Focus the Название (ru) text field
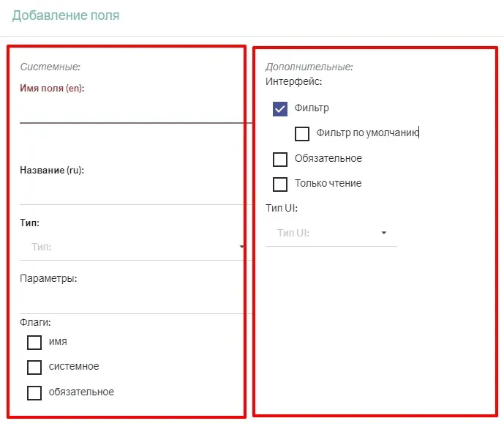 [x=130, y=193]
